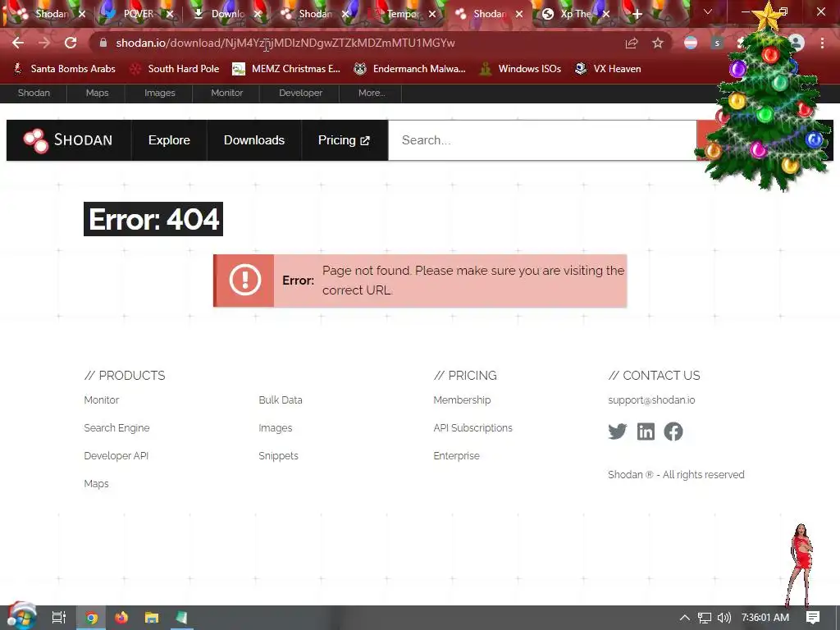Open the Downloads page in navbar
This screenshot has width=840, height=630.
(x=254, y=140)
